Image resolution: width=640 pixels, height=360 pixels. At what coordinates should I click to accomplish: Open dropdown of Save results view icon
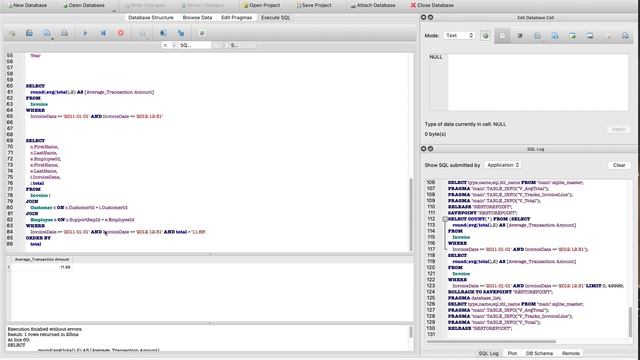(148, 39)
